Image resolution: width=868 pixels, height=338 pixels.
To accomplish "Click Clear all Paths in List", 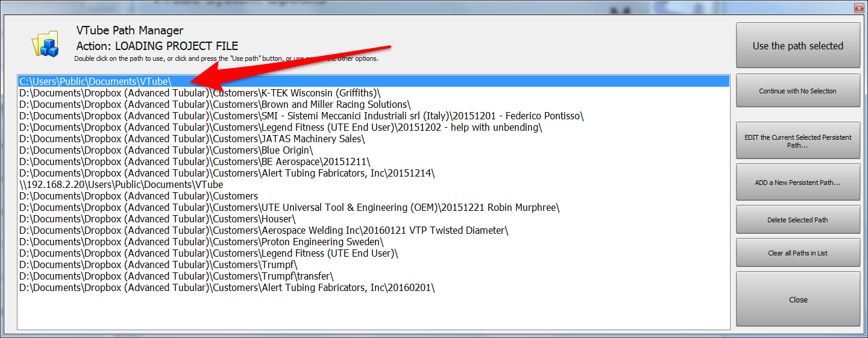I will point(797,253).
